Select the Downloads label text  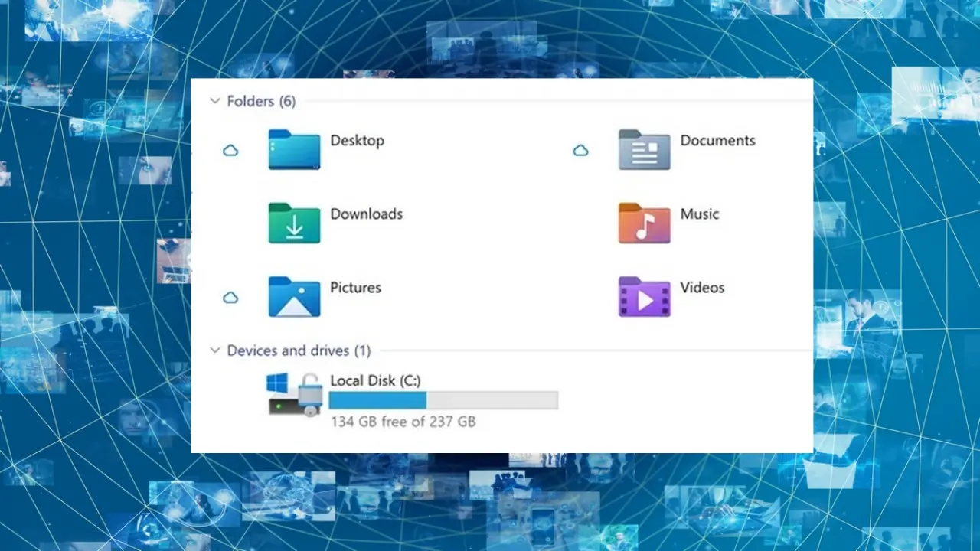point(366,214)
